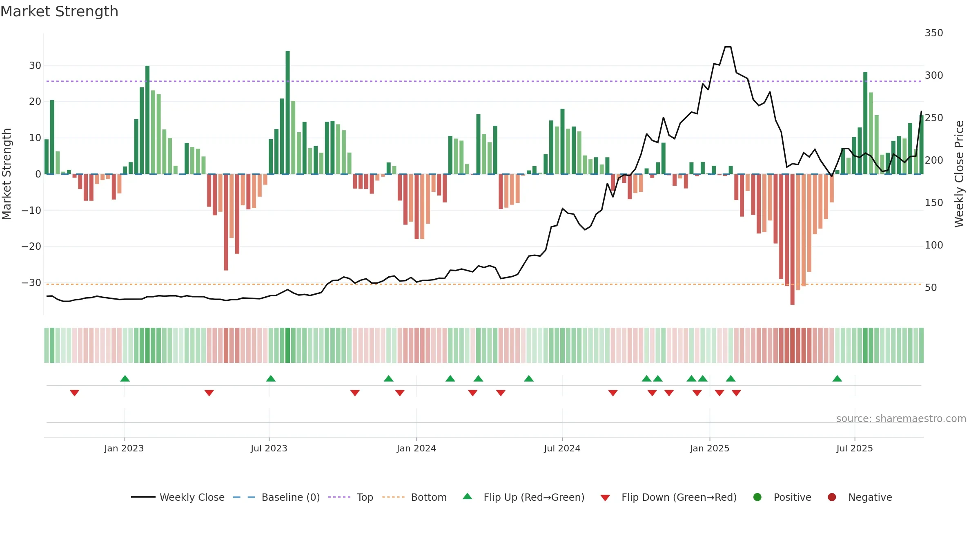Click the 100 tick on price axis
980x551 pixels.
tap(934, 245)
